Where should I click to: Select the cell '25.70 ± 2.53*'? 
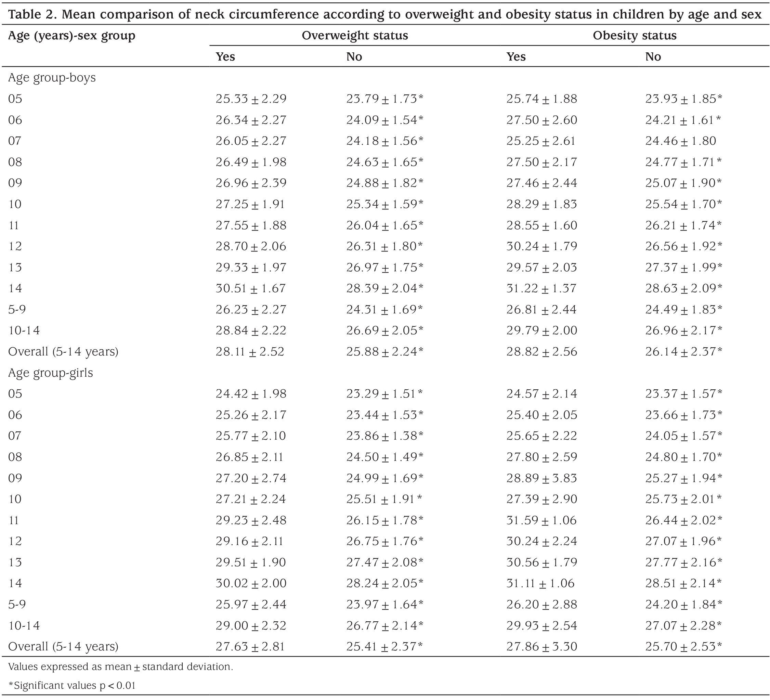tap(684, 647)
